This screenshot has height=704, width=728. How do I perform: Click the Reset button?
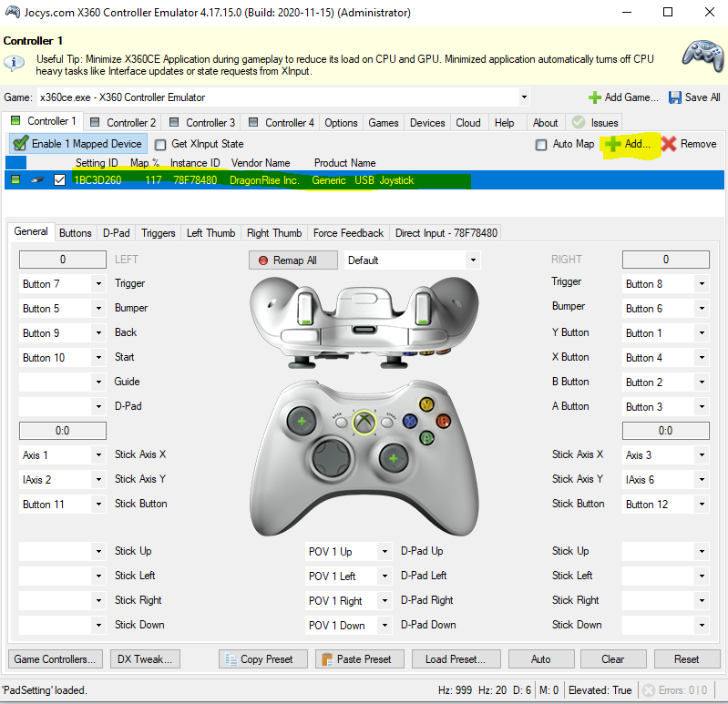(687, 659)
